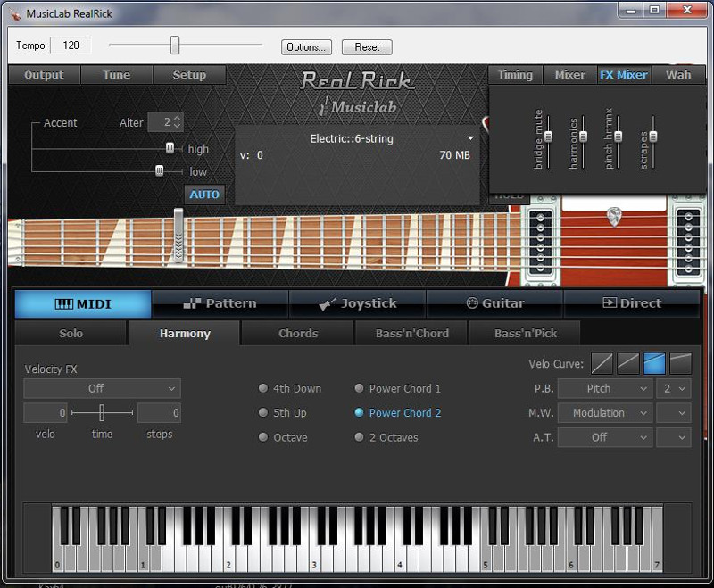Switch to the Output tab
Image resolution: width=714 pixels, height=588 pixels.
[x=44, y=75]
